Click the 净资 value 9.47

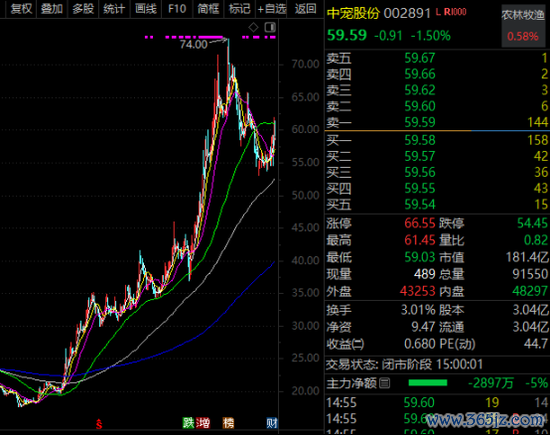(423, 327)
